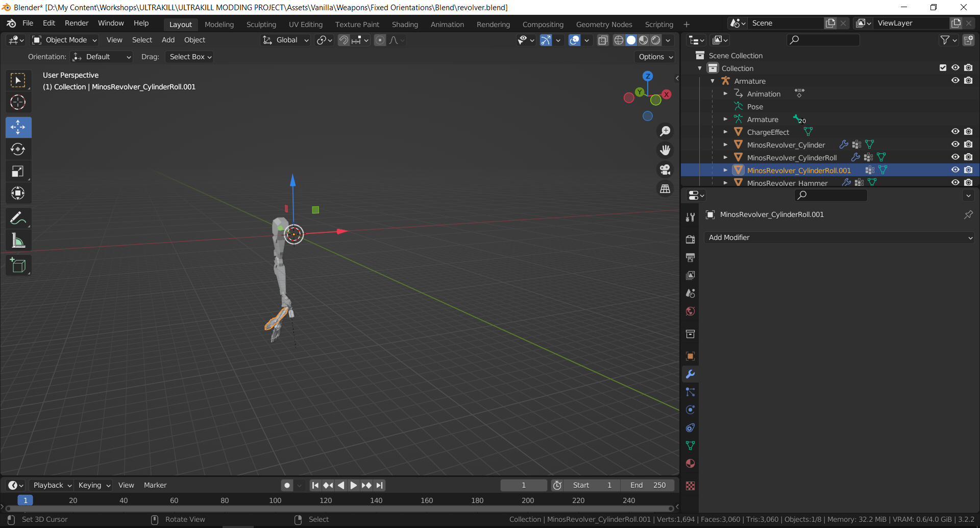Open Orientation Default dropdown
The width and height of the screenshot is (980, 528).
(102, 57)
